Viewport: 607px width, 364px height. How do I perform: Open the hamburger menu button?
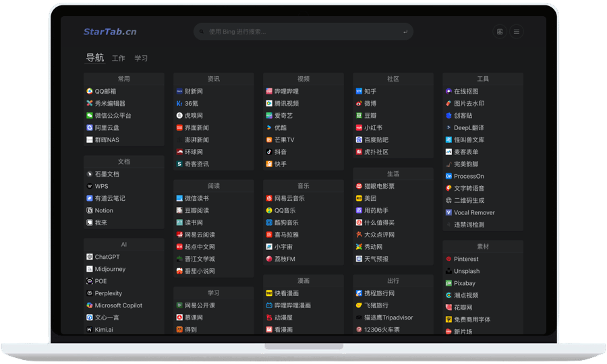(x=517, y=32)
